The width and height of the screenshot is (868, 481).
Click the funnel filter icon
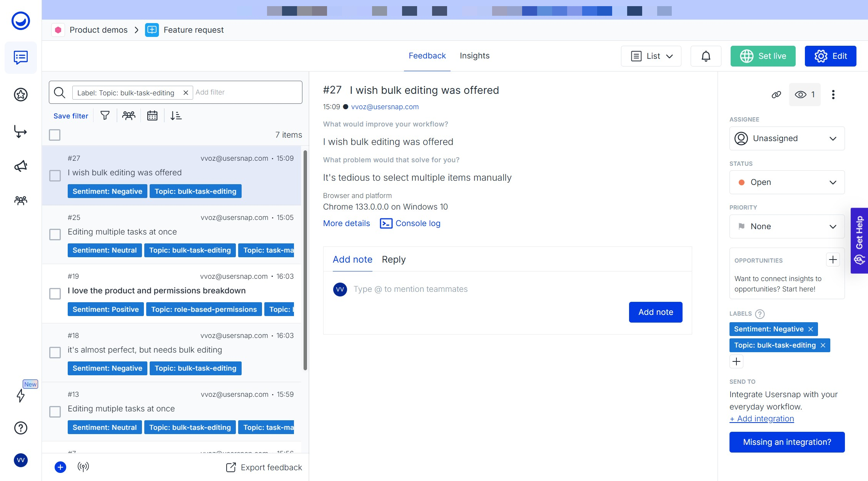coord(105,115)
